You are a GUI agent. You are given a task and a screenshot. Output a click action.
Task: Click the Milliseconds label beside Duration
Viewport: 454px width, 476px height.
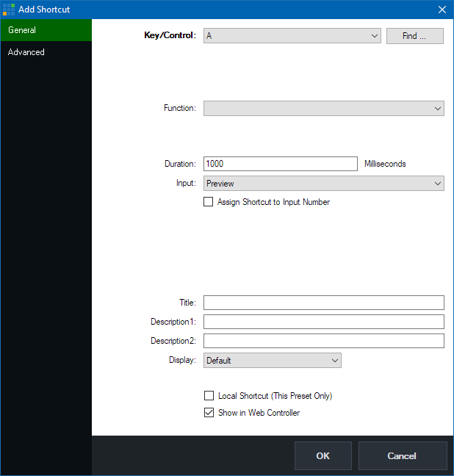click(385, 164)
